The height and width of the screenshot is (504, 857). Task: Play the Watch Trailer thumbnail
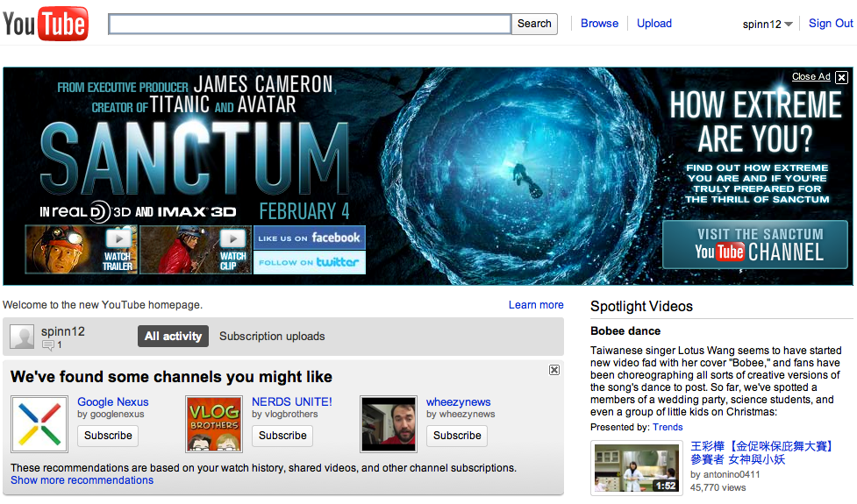coord(82,250)
